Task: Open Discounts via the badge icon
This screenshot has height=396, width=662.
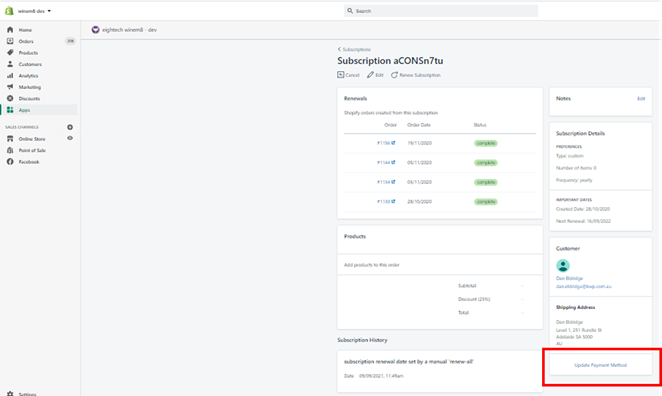Action: [10, 98]
